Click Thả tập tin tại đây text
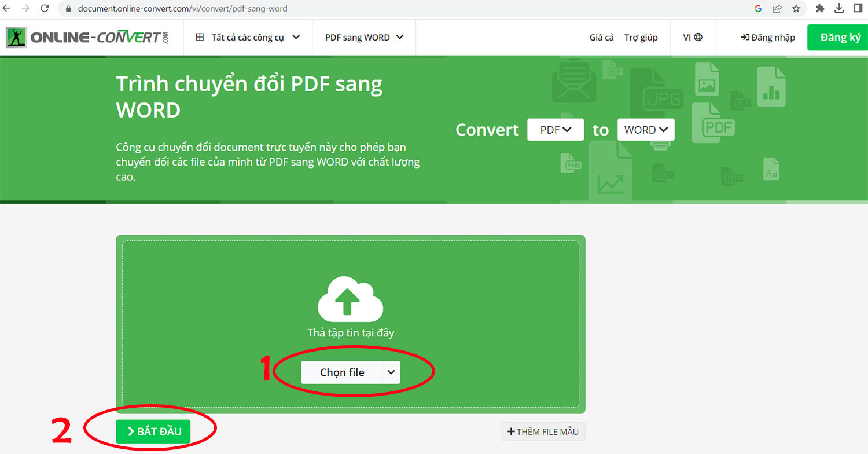The image size is (868, 454). tap(351, 333)
